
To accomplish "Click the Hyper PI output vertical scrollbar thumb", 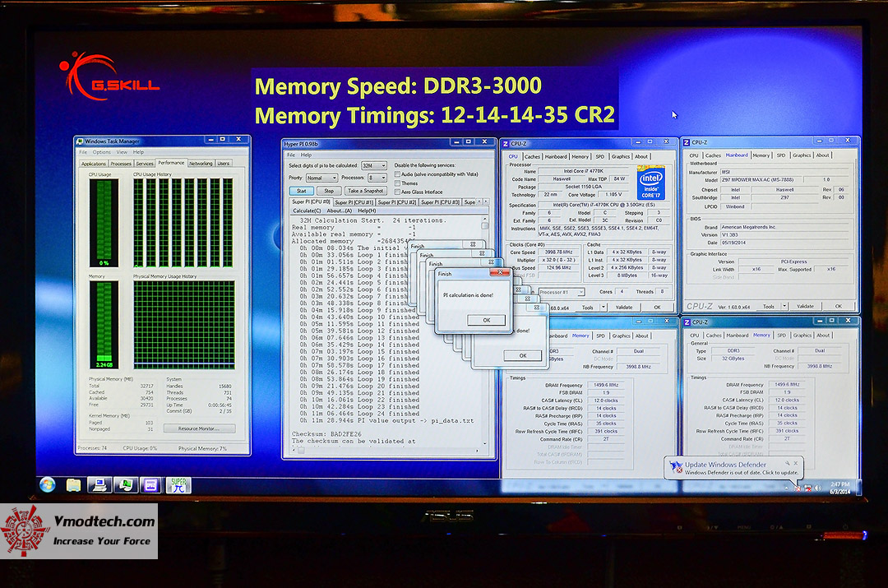I will click(x=485, y=225).
